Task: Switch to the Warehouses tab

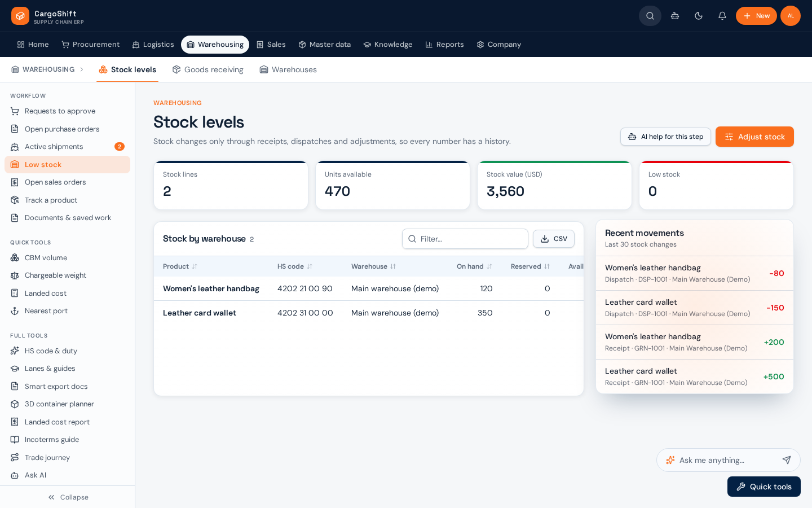Action: [288, 69]
